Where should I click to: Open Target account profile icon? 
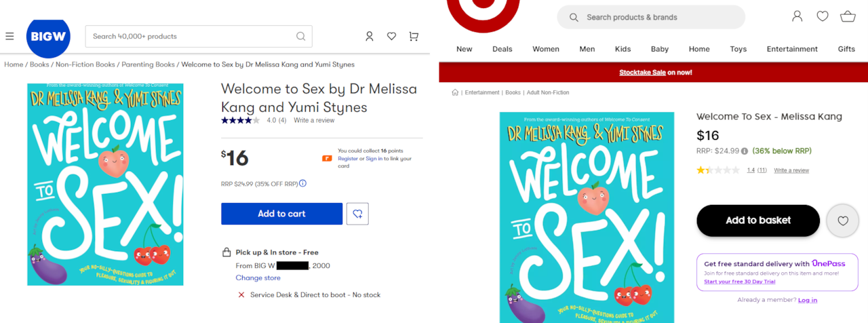[x=797, y=16]
